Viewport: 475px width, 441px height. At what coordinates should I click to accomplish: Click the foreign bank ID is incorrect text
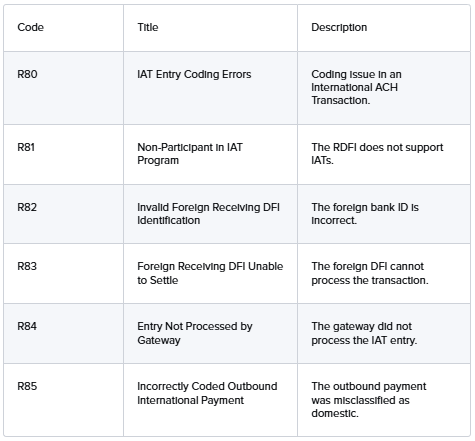[x=365, y=214]
